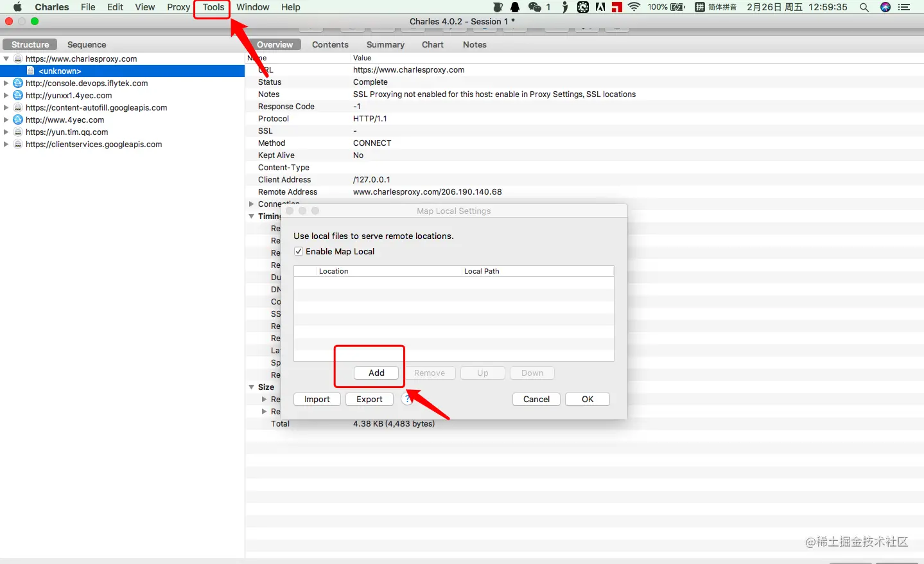
Task: Select the <unknown> request row
Action: 122,71
